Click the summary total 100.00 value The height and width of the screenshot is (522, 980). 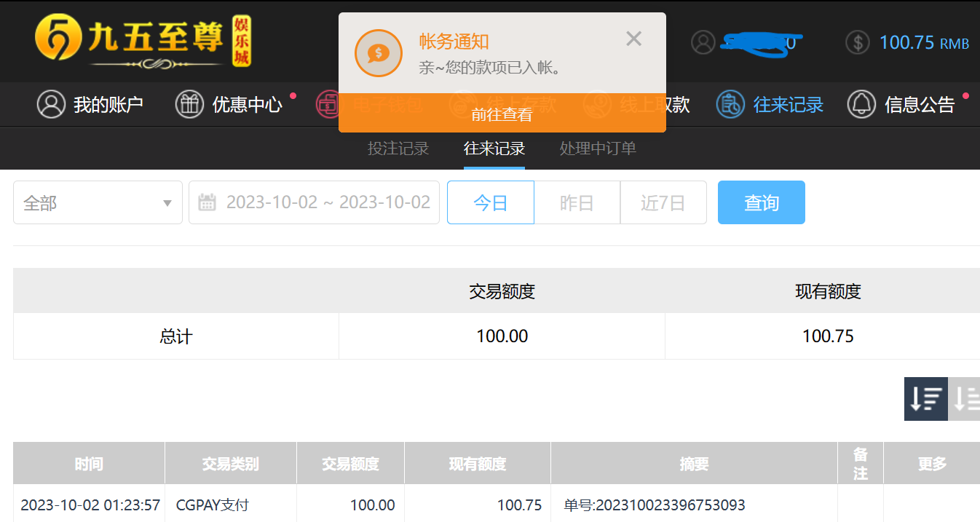pos(502,336)
